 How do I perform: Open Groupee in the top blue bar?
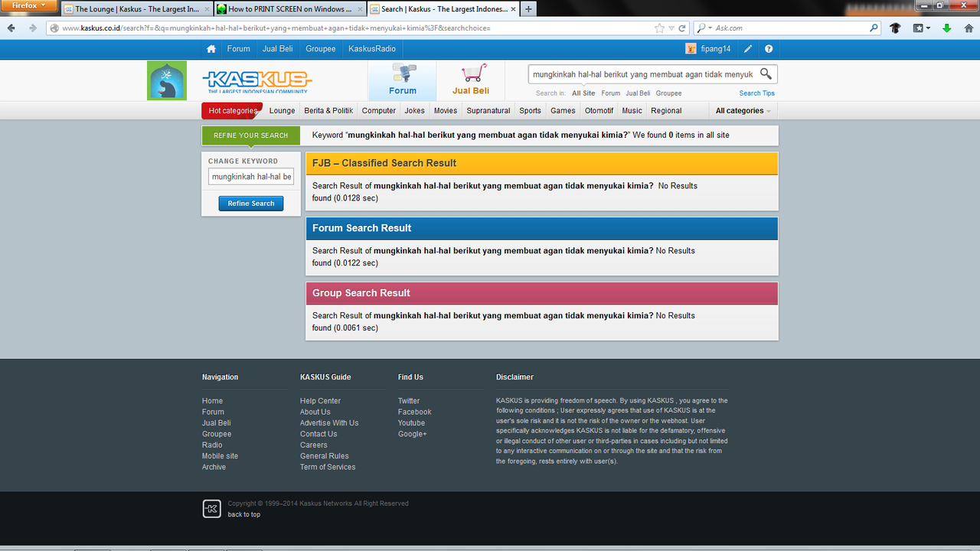[x=321, y=49]
